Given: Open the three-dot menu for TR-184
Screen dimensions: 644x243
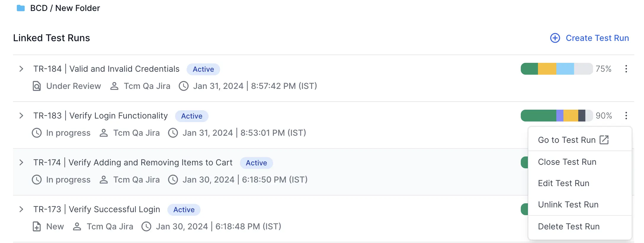Looking at the screenshot, I should [626, 69].
